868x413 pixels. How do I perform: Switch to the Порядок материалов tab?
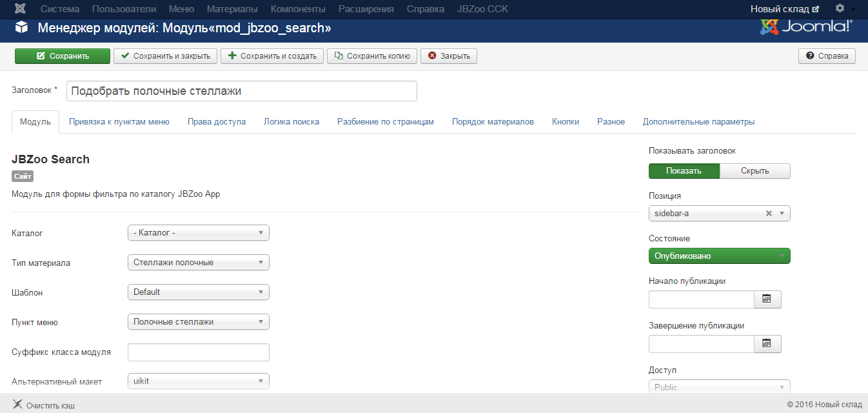tap(493, 121)
